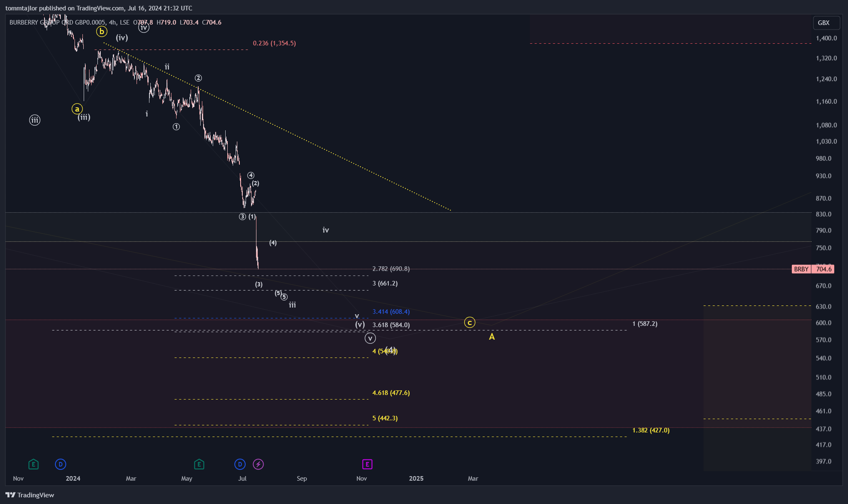The width and height of the screenshot is (848, 504).
Task: Select the white circled 'v' wave label
Action: (370, 338)
